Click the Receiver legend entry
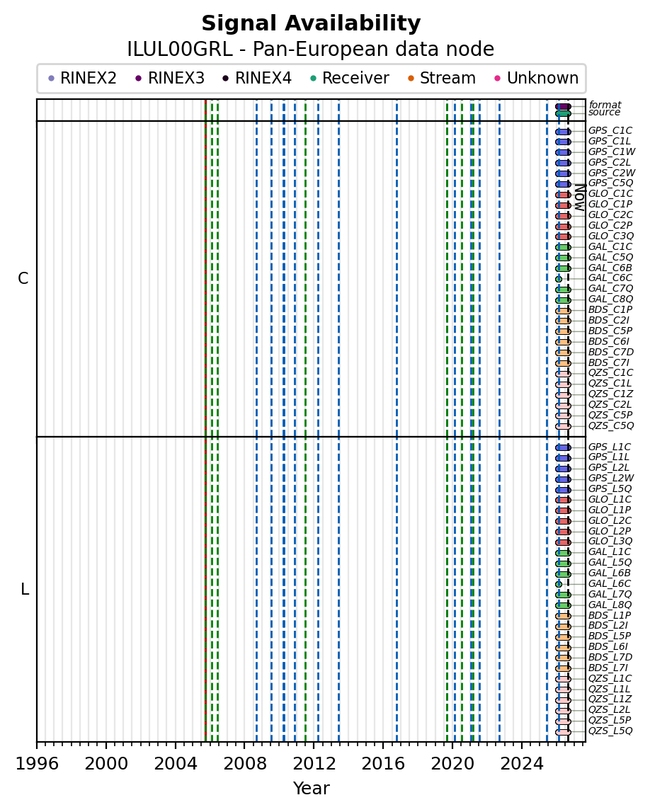This screenshot has height=812, width=650. point(350,78)
